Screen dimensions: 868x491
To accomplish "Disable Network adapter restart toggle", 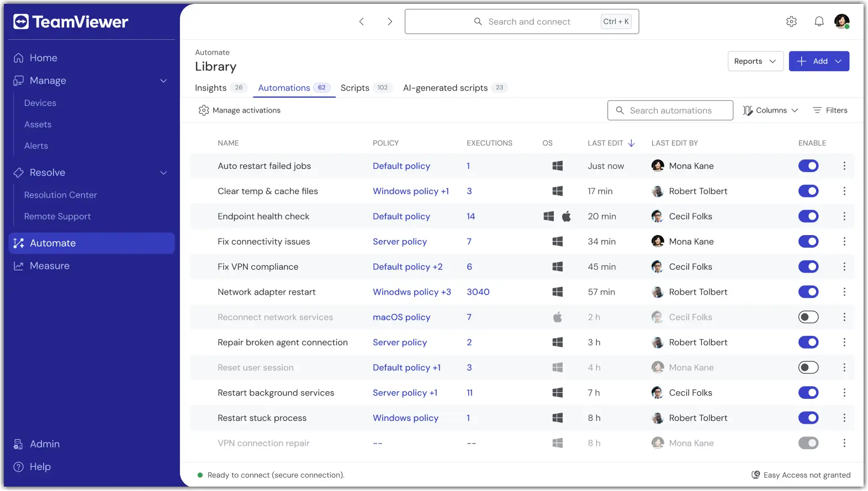I will point(808,292).
